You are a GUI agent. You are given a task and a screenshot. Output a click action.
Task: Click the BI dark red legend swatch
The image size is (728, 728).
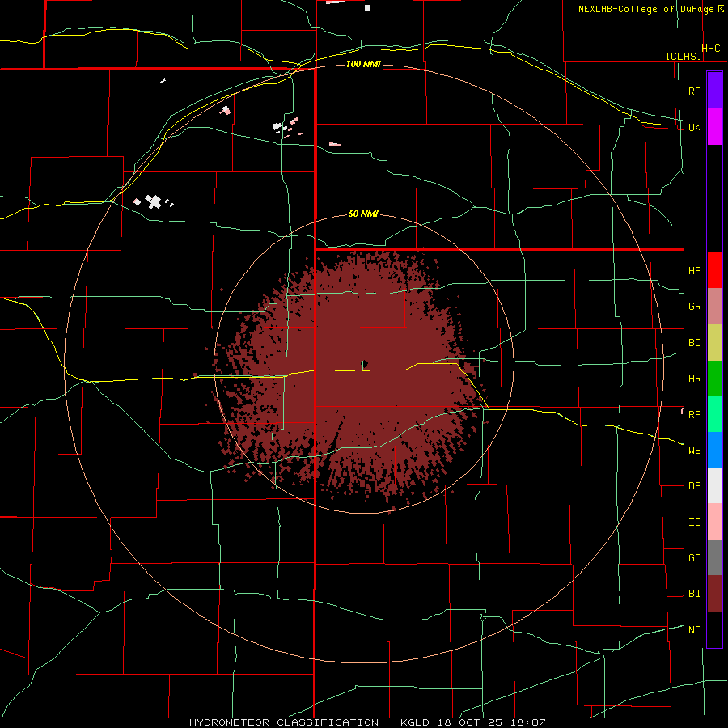tap(714, 594)
